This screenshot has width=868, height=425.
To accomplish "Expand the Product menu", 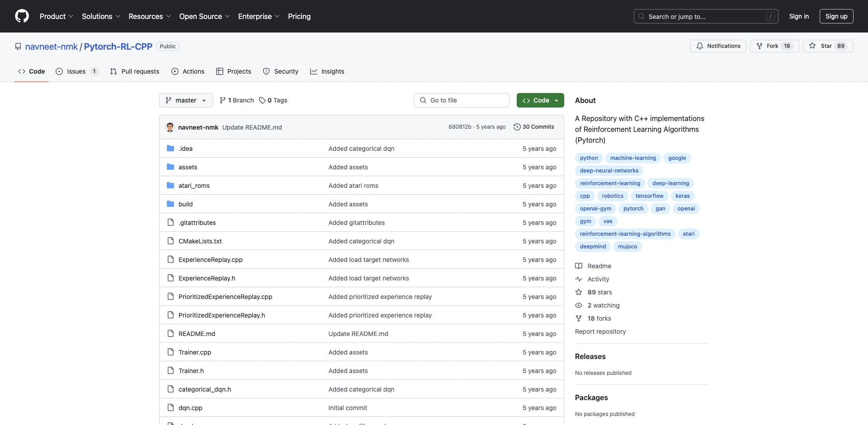I will [x=57, y=16].
